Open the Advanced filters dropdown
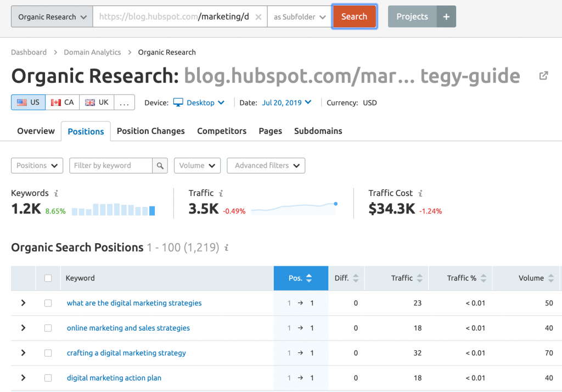This screenshot has width=562, height=392. coord(266,165)
